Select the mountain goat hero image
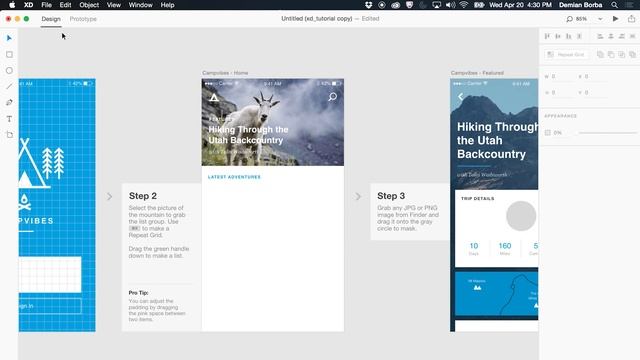640x360 pixels. coord(273,122)
